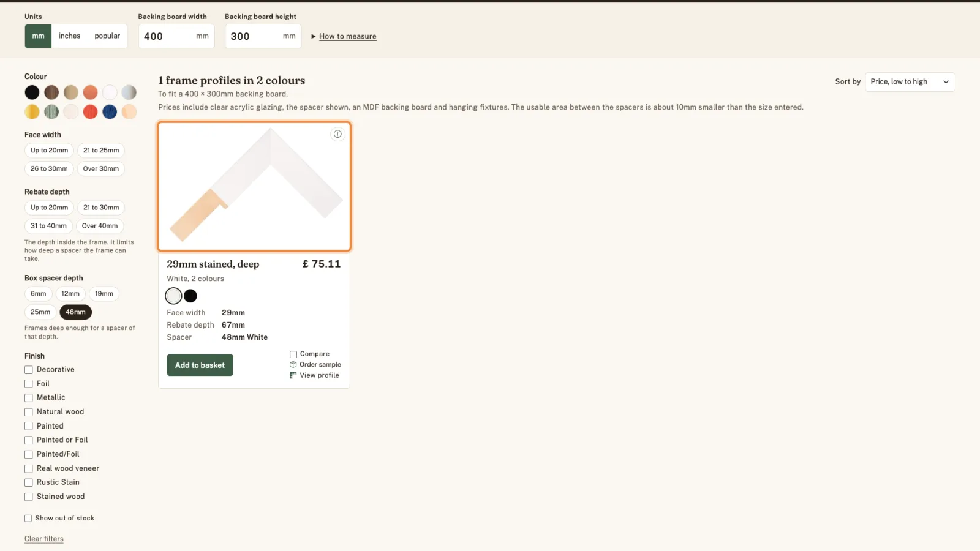This screenshot has width=980, height=551.
Task: Pick the blue colour filter swatch
Action: (x=110, y=112)
